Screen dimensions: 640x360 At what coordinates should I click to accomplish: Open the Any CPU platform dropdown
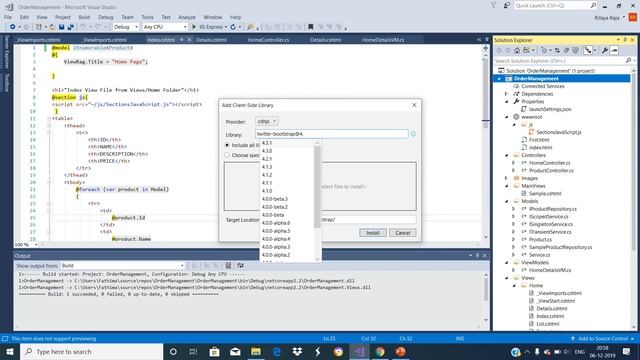click(x=165, y=27)
